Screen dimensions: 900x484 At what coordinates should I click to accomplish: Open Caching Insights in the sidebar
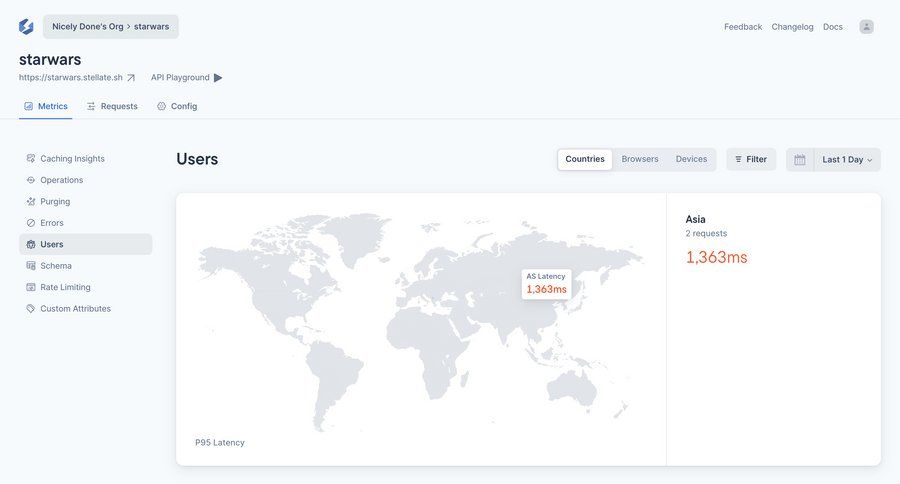72,158
